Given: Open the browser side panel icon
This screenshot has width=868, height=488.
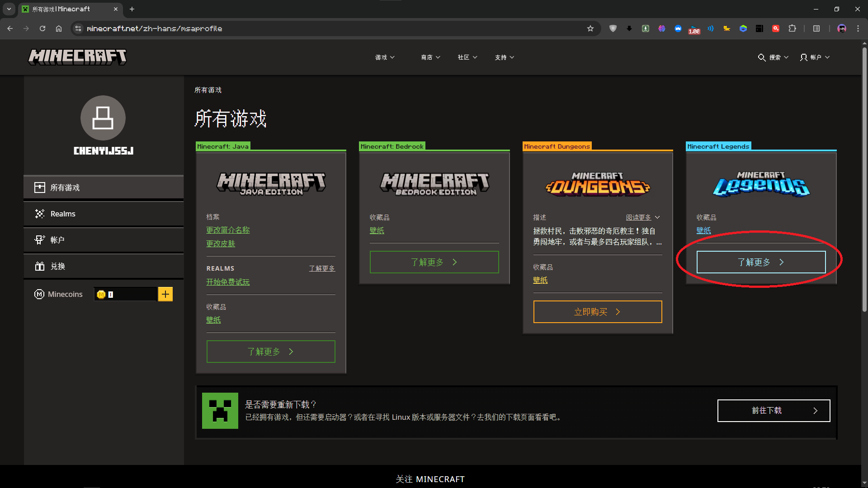Looking at the screenshot, I should [x=816, y=28].
